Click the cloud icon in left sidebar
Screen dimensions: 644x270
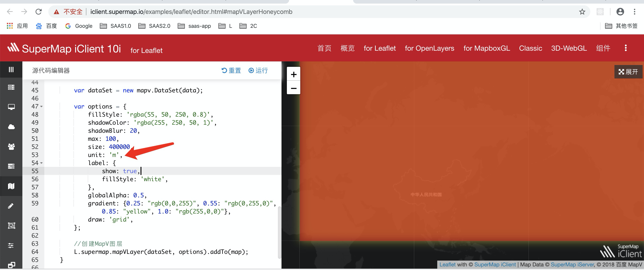point(11,127)
